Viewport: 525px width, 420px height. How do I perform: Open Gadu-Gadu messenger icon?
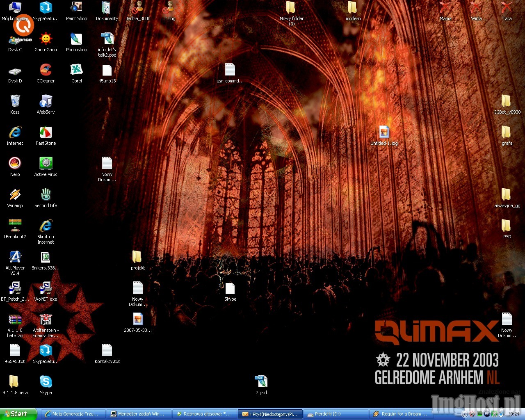pos(46,42)
